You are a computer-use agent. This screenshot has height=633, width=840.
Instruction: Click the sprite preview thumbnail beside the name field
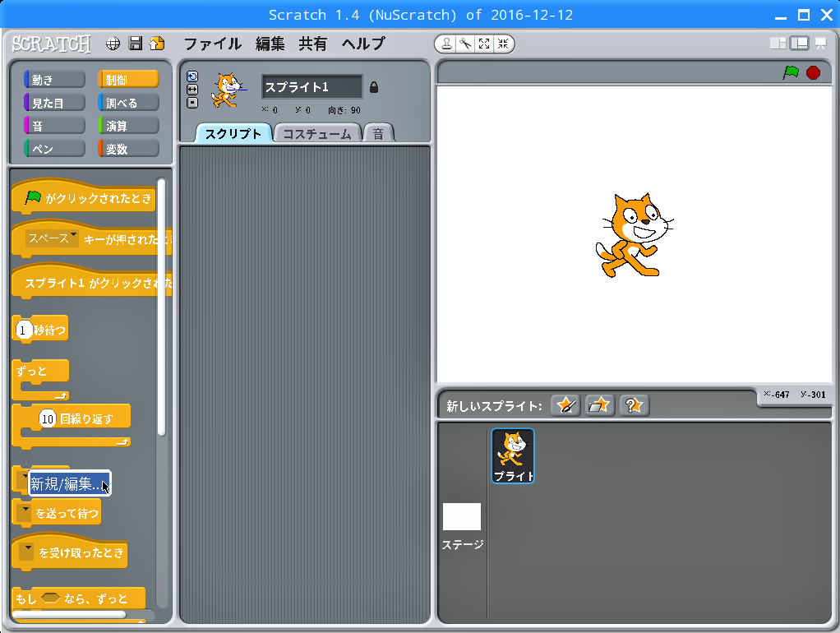(x=229, y=90)
